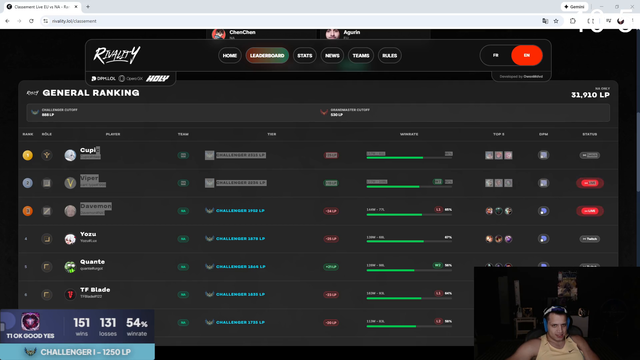Click the role icon in Yozu's row
The height and width of the screenshot is (360, 640).
click(x=47, y=239)
